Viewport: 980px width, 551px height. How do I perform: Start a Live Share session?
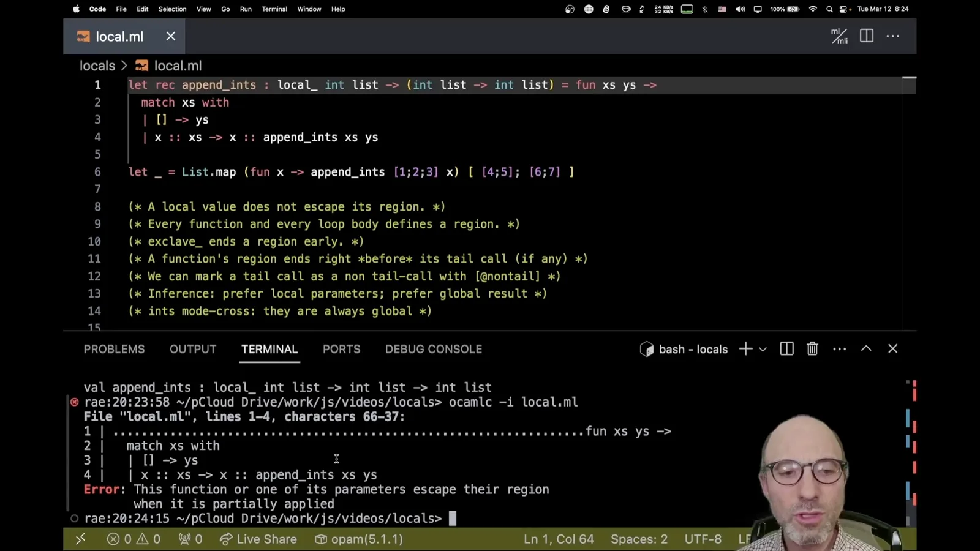tap(258, 539)
